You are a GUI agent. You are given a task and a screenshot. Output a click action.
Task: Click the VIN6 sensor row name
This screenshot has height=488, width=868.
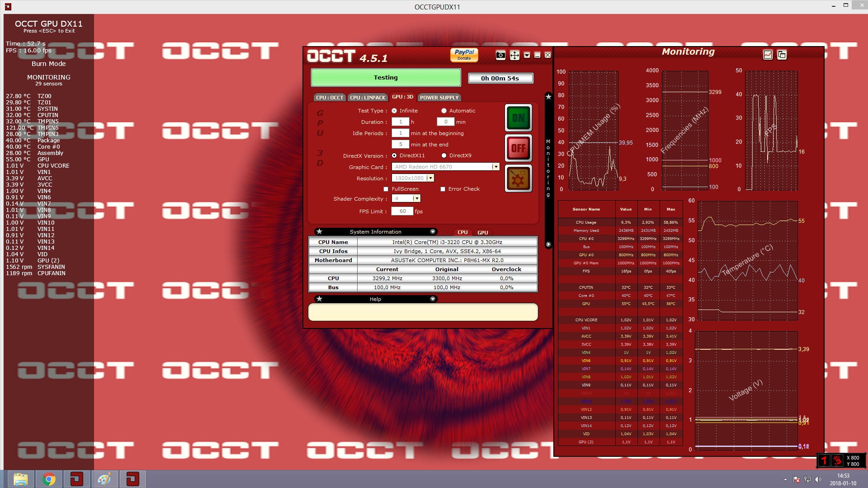pyautogui.click(x=586, y=361)
